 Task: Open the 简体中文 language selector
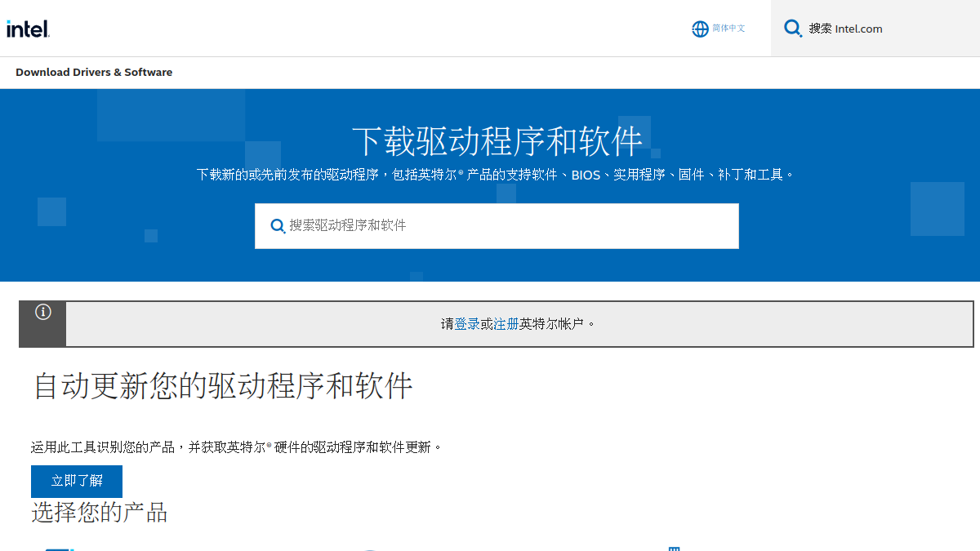click(x=728, y=29)
